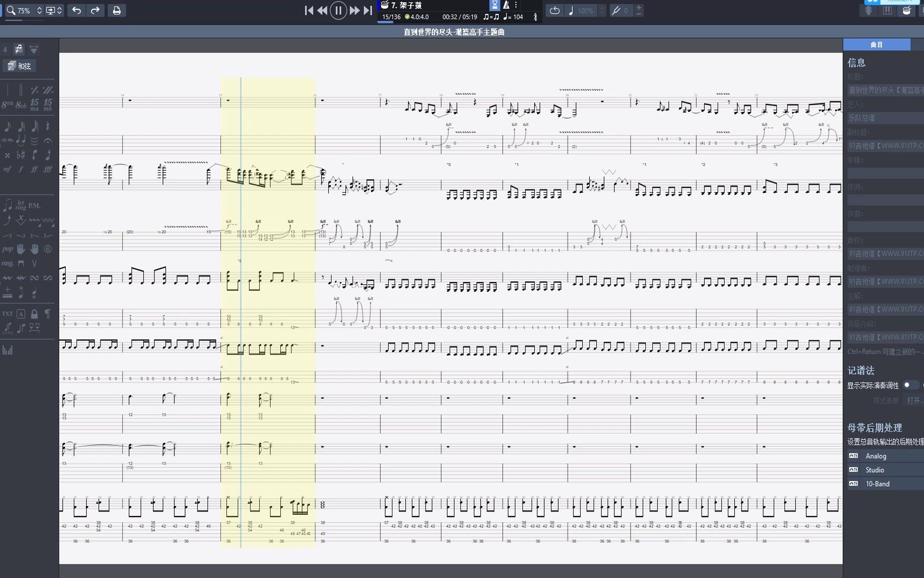
Task: Toggle the metronome
Action: pos(506,5)
